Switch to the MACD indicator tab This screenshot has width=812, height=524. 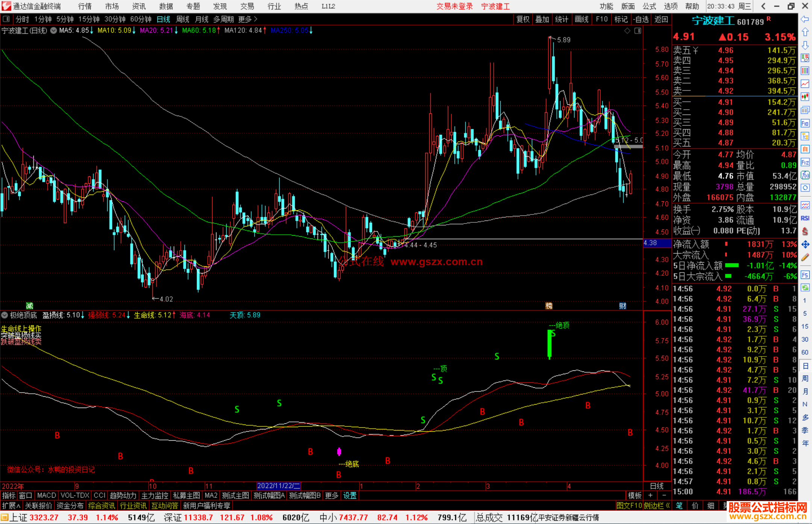tap(47, 495)
